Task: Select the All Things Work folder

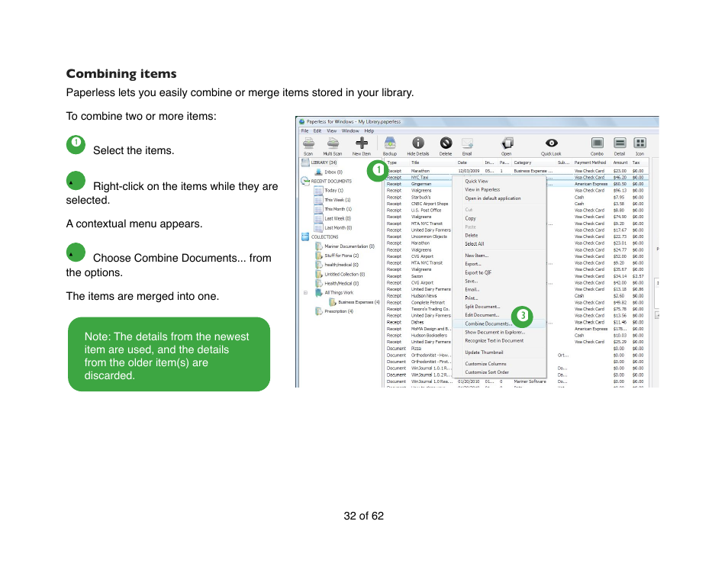Action: [339, 292]
